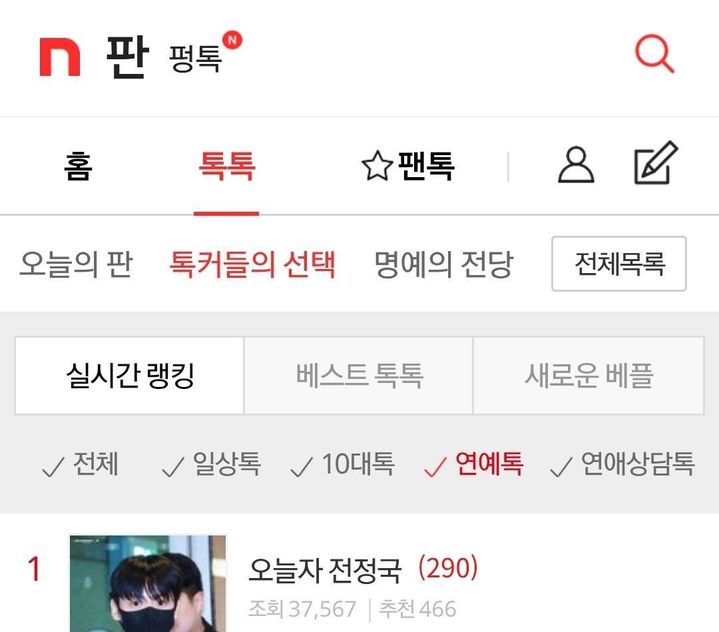Tap the star icon beside 팬톡
The width and height of the screenshot is (719, 632).
[x=377, y=166]
